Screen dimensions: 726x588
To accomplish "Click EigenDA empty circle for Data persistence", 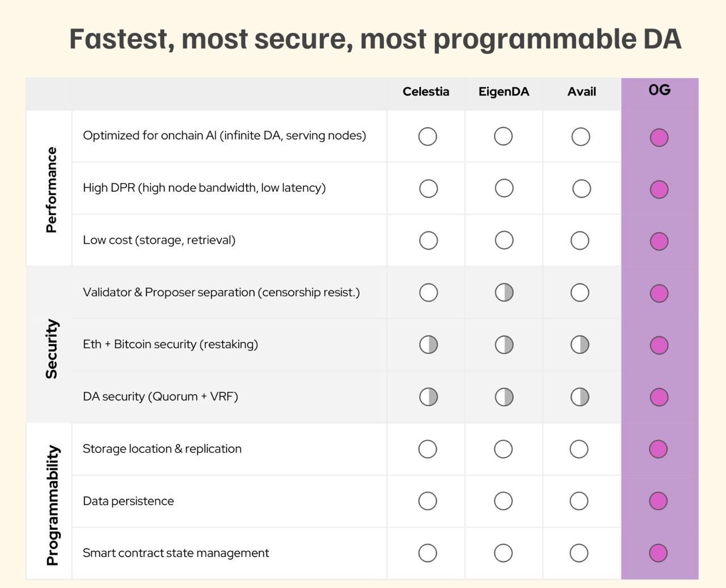I will (x=503, y=501).
